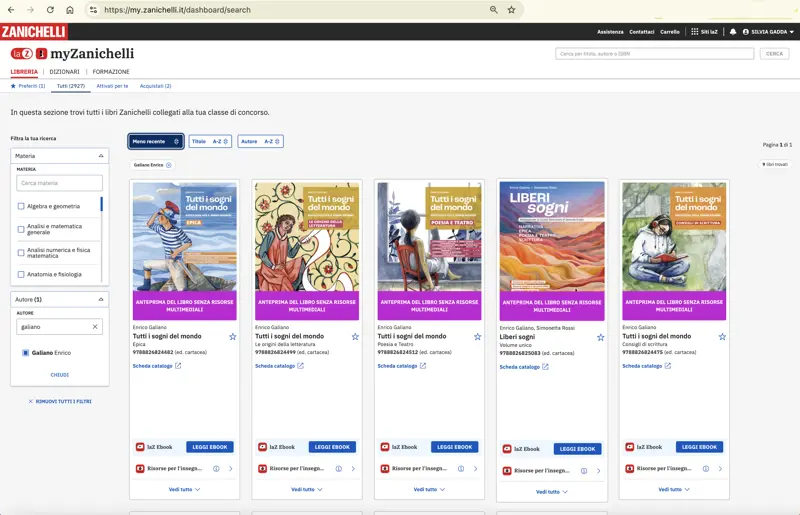Tick the Anatomia e fisiologia checkbox
The height and width of the screenshot is (515, 800).
[21, 274]
